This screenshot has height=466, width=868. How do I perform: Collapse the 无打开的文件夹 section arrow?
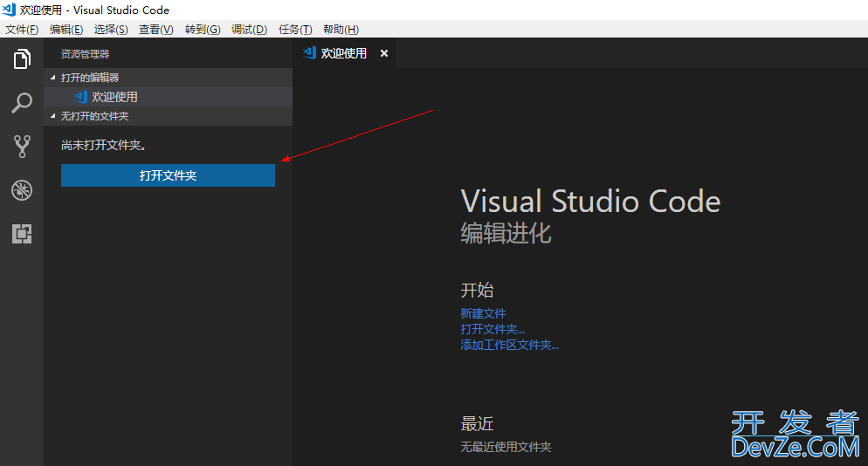53,116
